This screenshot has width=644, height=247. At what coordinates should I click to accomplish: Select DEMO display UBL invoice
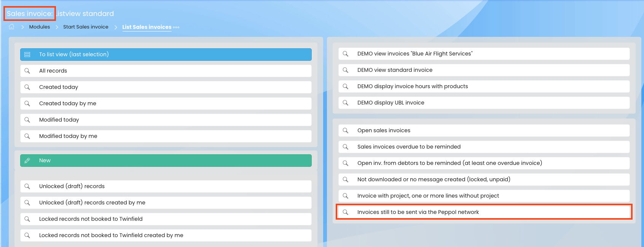pyautogui.click(x=484, y=103)
